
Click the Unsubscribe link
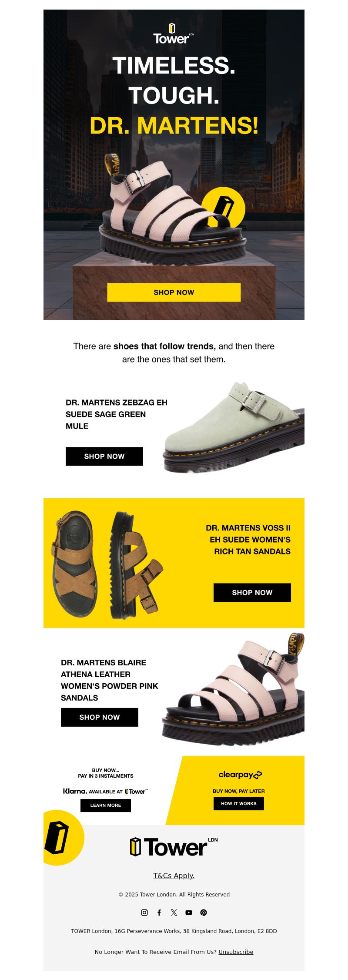pyautogui.click(x=236, y=952)
